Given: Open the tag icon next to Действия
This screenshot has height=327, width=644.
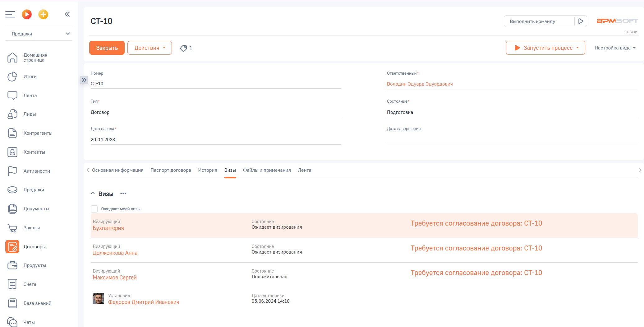Looking at the screenshot, I should click(184, 48).
